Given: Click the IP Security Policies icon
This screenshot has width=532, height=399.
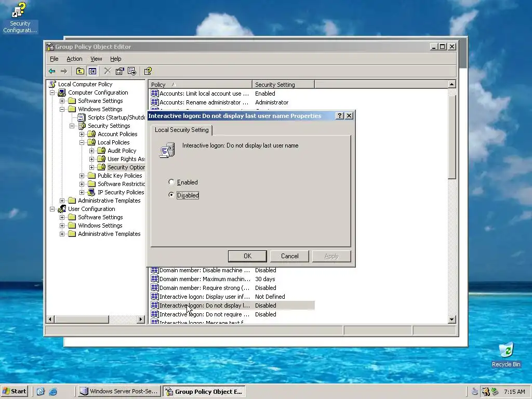Looking at the screenshot, I should click(91, 192).
